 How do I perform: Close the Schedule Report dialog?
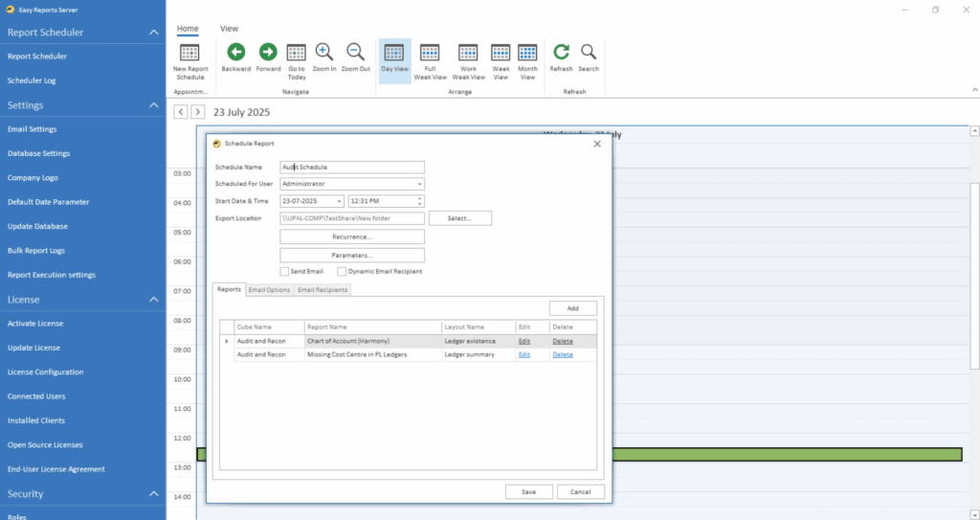597,144
